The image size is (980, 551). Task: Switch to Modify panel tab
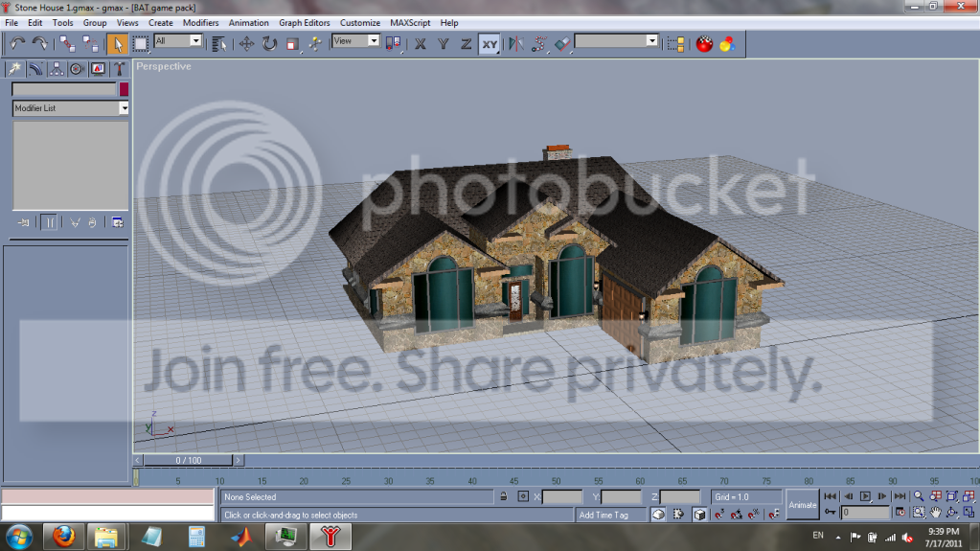[35, 69]
